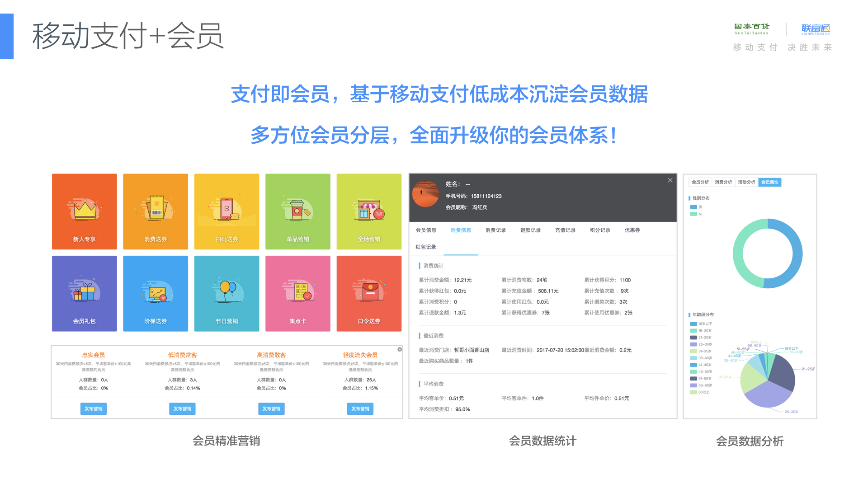Click the 性别分布 chart heading
The width and height of the screenshot is (868, 488).
point(701,198)
